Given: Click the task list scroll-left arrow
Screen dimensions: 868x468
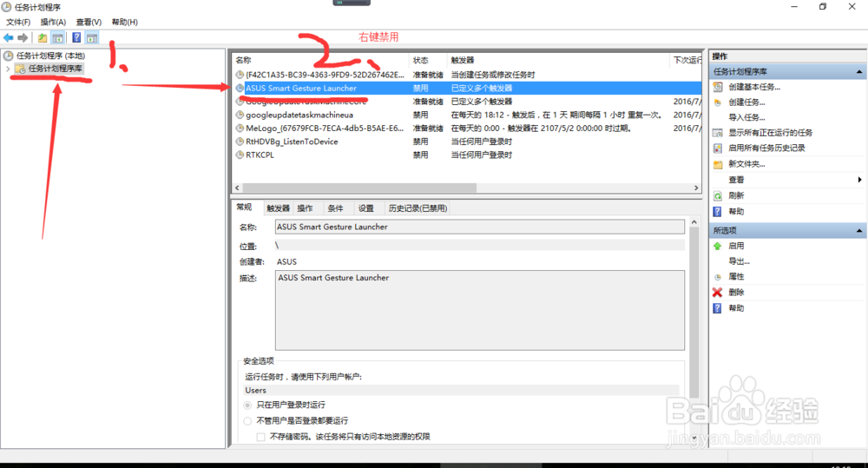Looking at the screenshot, I should (x=238, y=188).
